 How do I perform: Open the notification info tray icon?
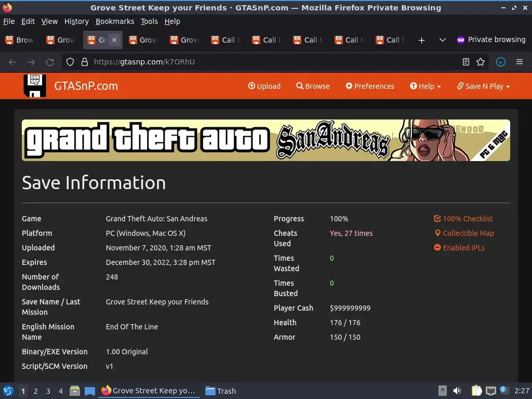point(504,390)
